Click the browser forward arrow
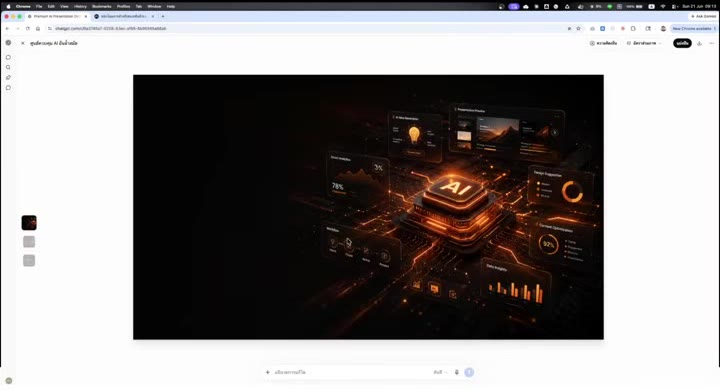This screenshot has height=390, width=720. (17, 28)
